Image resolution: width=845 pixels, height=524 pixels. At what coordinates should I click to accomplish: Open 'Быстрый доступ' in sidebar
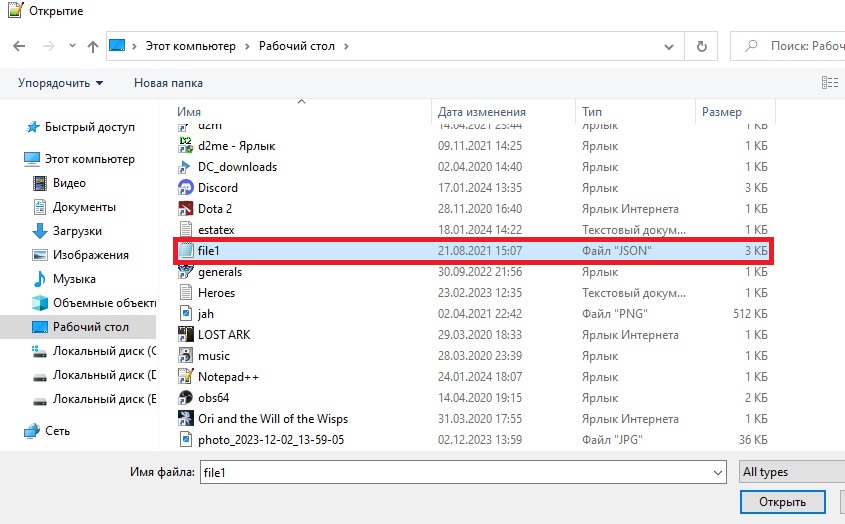pyautogui.click(x=89, y=127)
